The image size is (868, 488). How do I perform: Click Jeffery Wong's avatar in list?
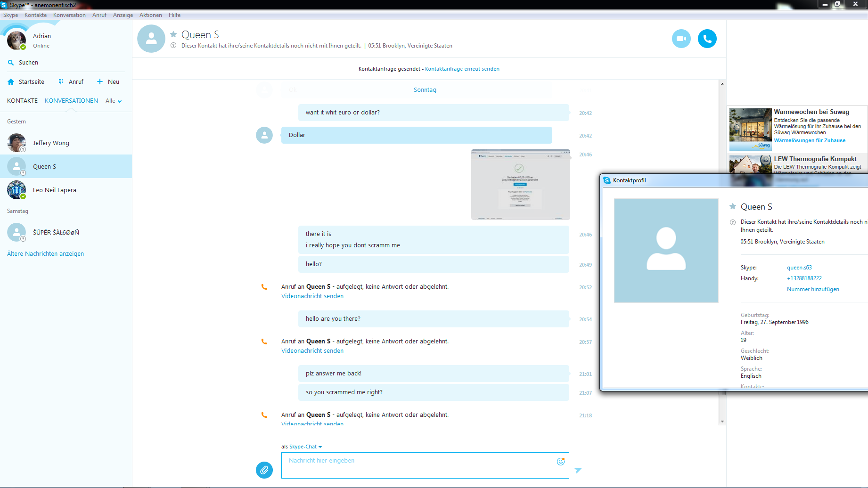click(x=16, y=143)
